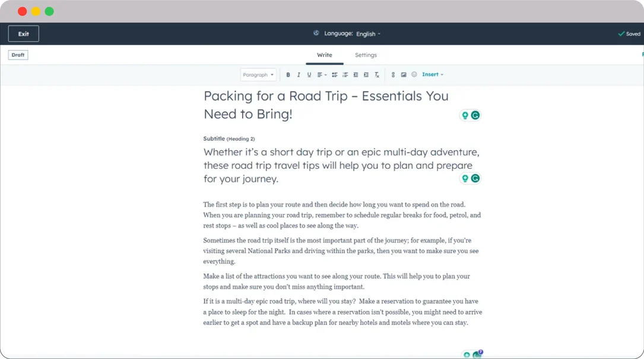Toggle italic formatting
The image size is (644, 359).
299,75
